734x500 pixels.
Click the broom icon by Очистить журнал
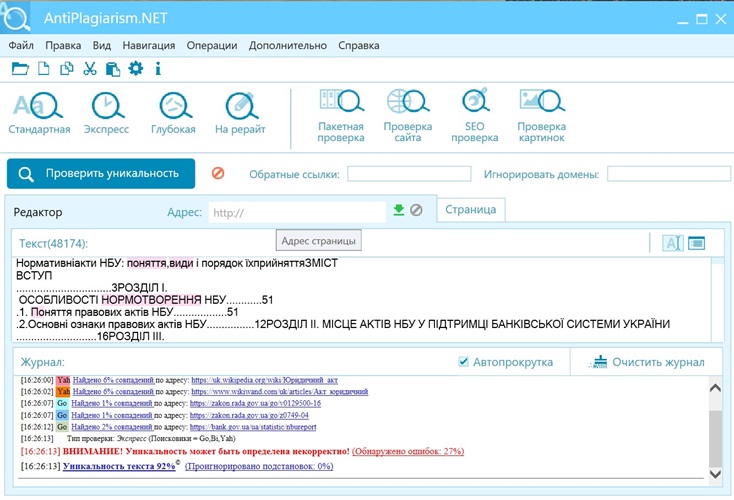(599, 362)
